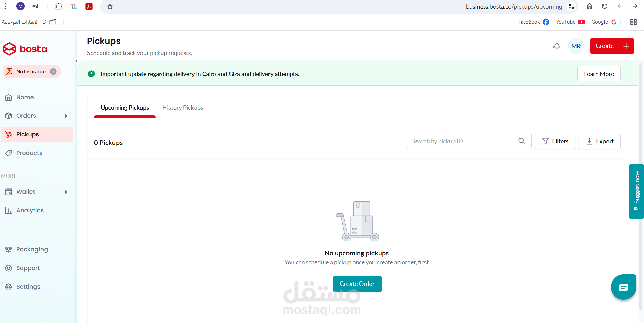Click the bosta logo in the sidebar
Screen dimensions: 644x323
(x=25, y=49)
